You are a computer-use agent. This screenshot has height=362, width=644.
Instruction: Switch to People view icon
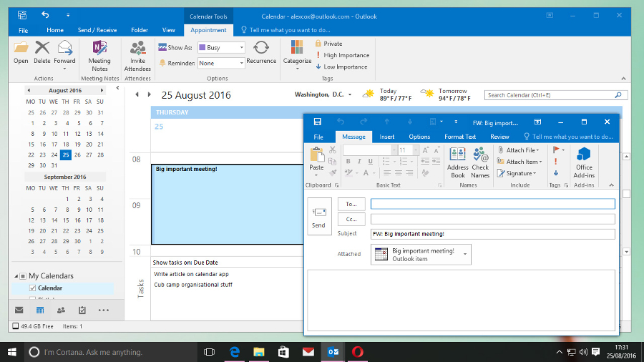coord(61,310)
